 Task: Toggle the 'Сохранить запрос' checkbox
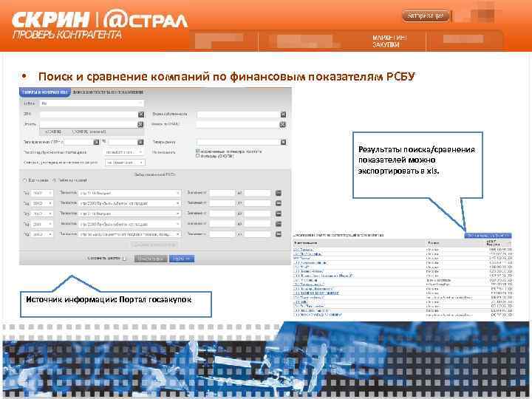(x=124, y=259)
